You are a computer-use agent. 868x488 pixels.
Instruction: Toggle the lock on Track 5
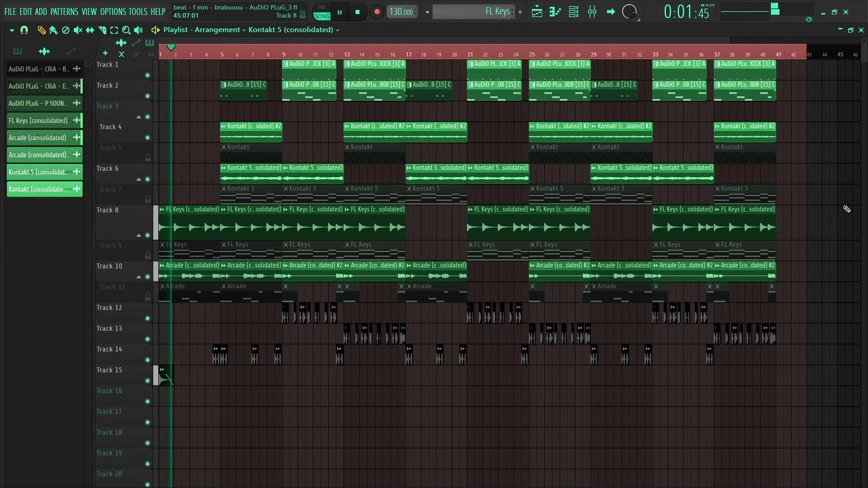click(x=148, y=157)
